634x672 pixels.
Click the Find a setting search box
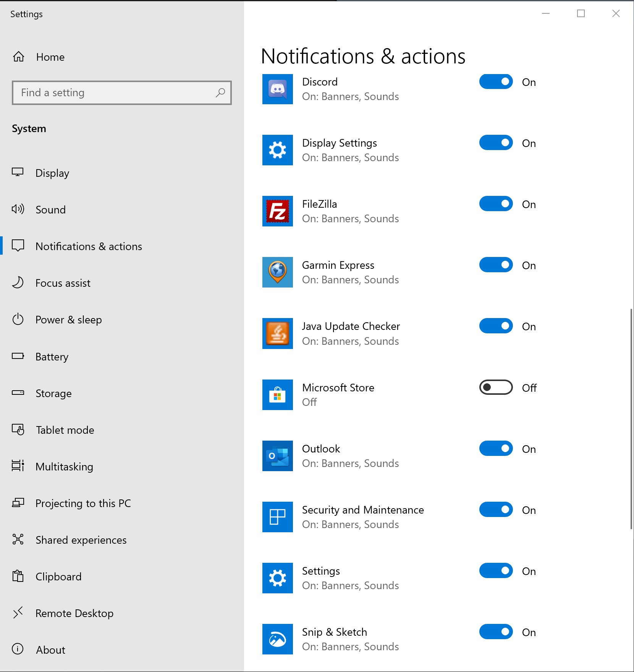point(115,93)
